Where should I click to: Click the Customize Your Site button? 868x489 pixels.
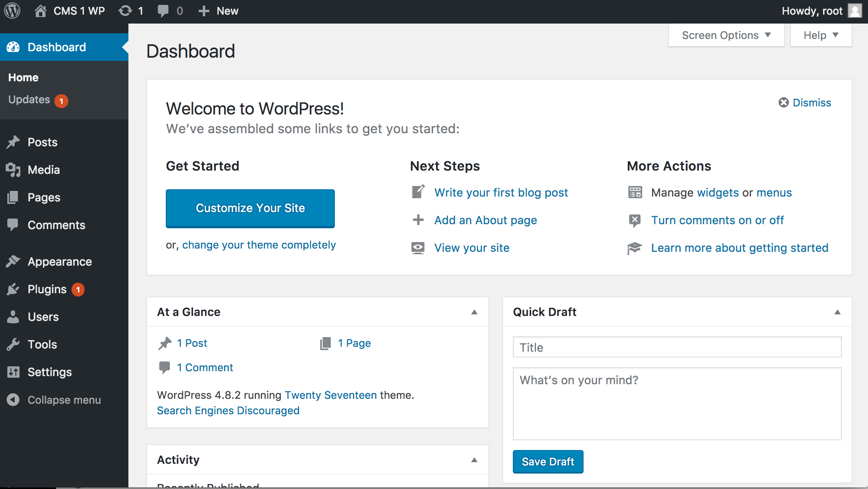click(250, 208)
